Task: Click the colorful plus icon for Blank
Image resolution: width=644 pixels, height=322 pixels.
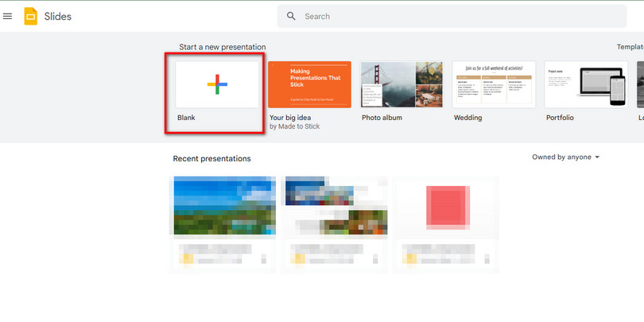Action: pyautogui.click(x=217, y=84)
